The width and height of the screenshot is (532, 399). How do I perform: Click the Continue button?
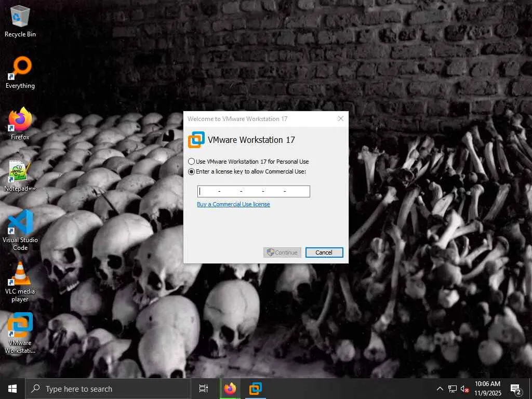pyautogui.click(x=282, y=252)
